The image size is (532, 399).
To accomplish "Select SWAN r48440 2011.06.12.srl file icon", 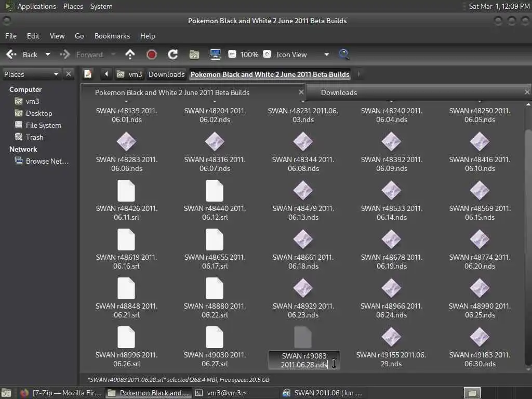I will coord(215,191).
